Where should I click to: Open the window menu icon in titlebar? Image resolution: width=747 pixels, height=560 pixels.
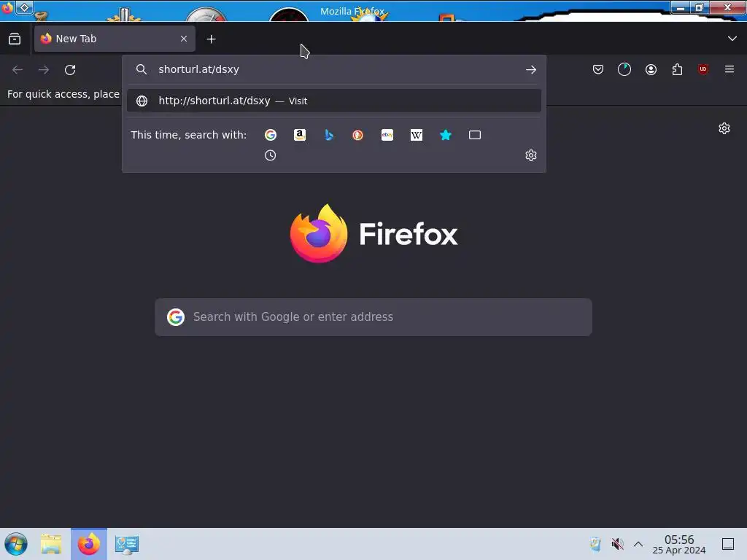pos(24,7)
